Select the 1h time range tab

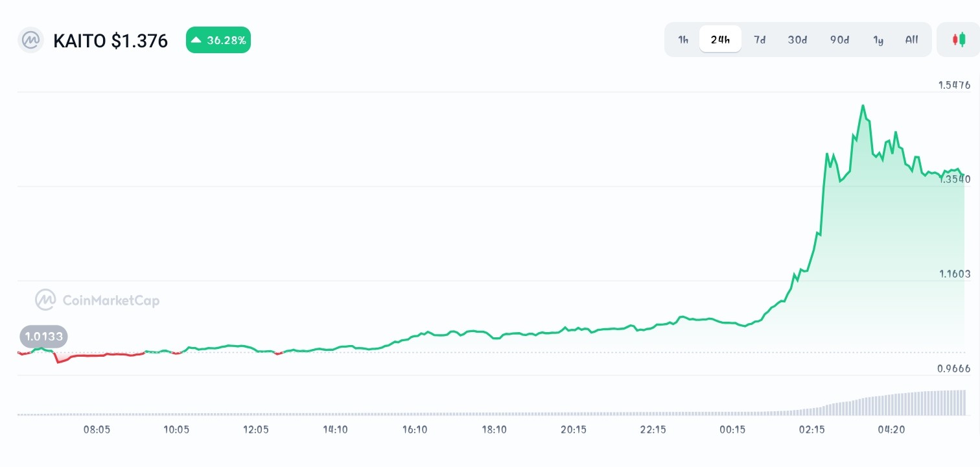point(683,40)
